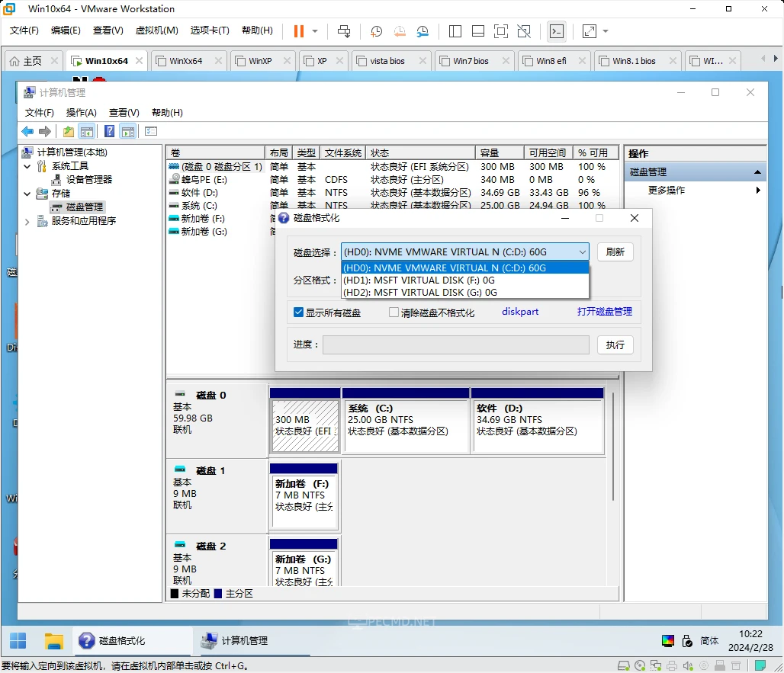Click the 打开磁盘管理 link
784x673 pixels.
[x=605, y=311]
